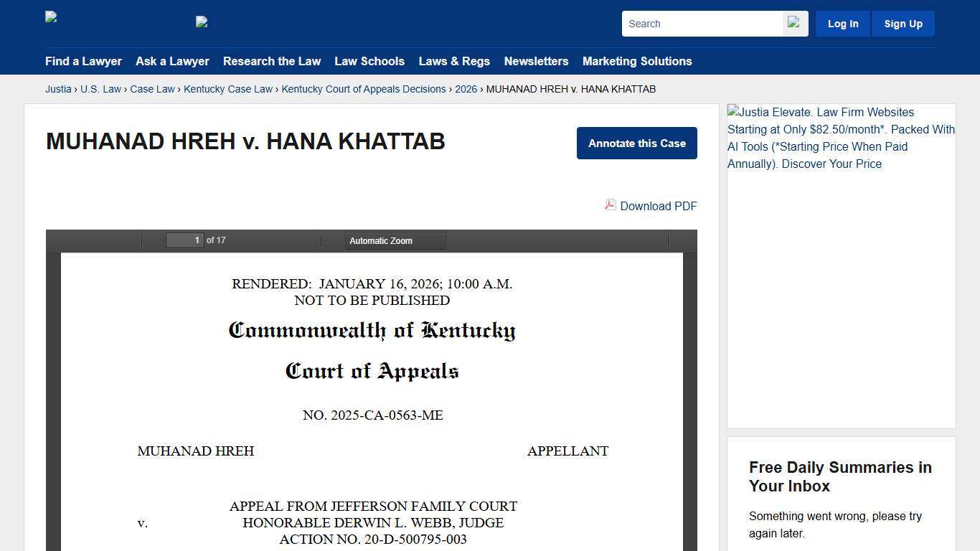Toggle the PDF viewer sidebar
Screen dimensions: 980x551
pyautogui.click(x=57, y=240)
